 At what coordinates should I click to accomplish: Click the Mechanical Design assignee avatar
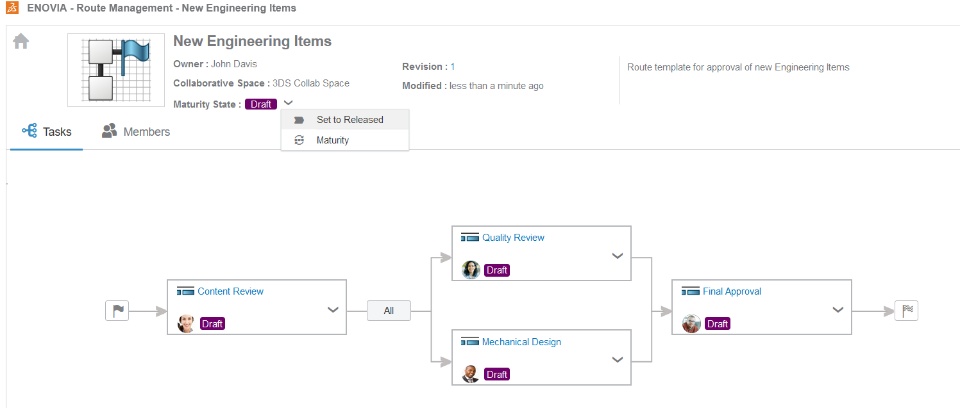(x=471, y=374)
